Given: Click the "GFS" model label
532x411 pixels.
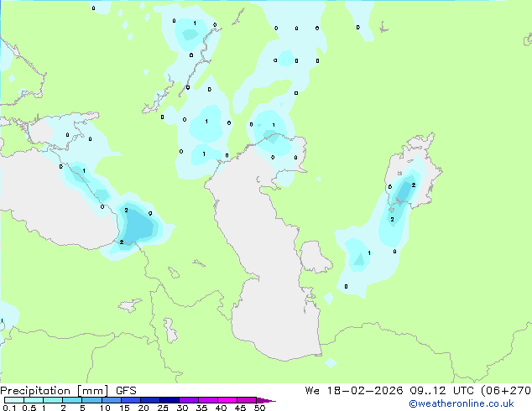Looking at the screenshot, I should click(126, 391).
